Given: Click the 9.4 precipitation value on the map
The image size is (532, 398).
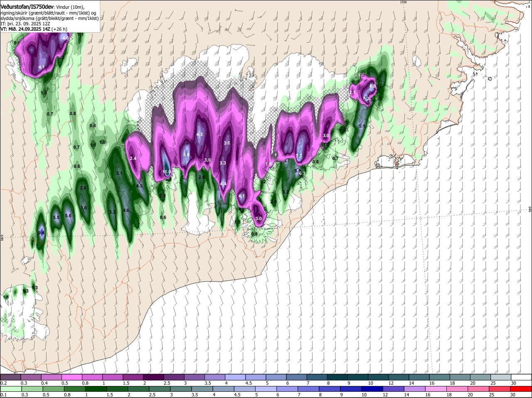Looking at the screenshot, I should tap(41, 233).
